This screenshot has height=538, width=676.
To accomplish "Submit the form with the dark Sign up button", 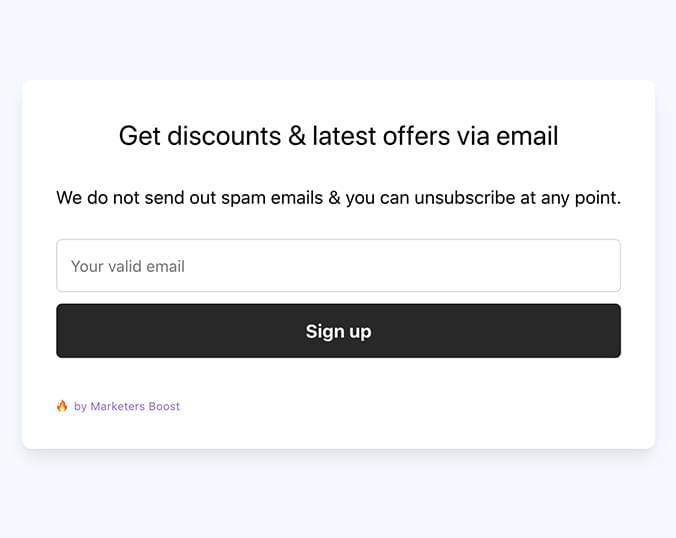I will click(338, 331).
